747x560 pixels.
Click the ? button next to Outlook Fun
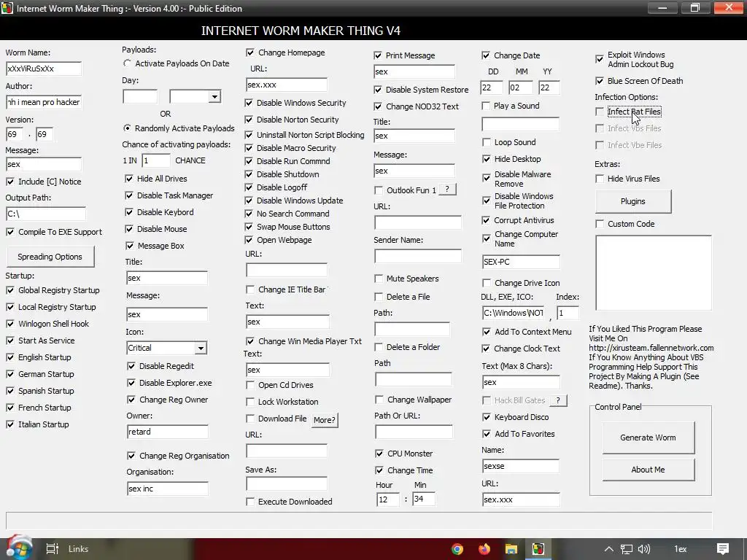tap(447, 190)
